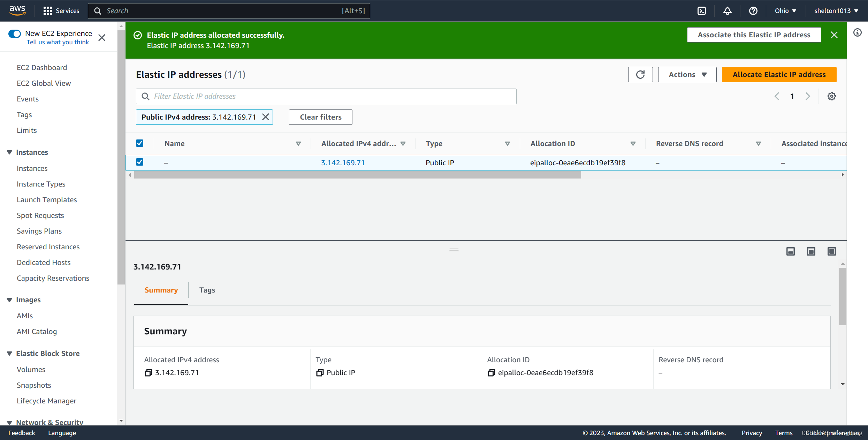Dismiss the green success banner
868x440 pixels.
834,35
